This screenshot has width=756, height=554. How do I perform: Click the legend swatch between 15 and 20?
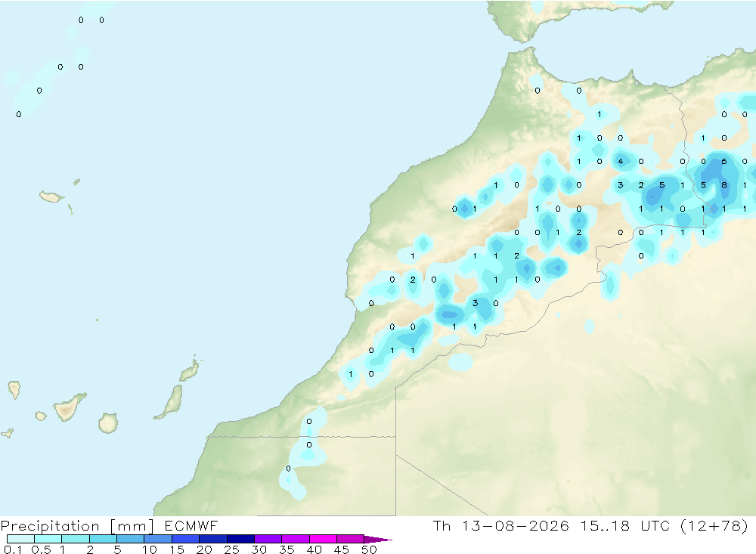[x=185, y=539]
